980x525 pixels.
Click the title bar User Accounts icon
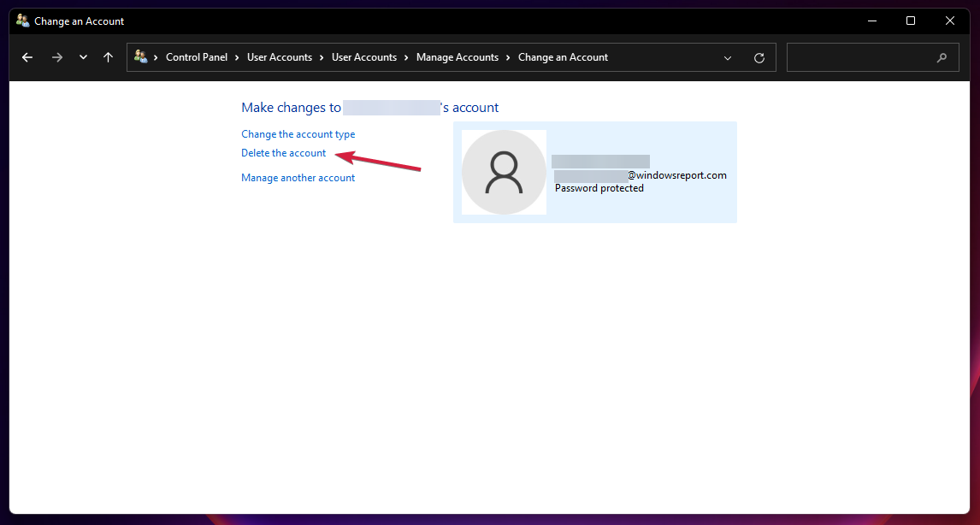point(22,21)
